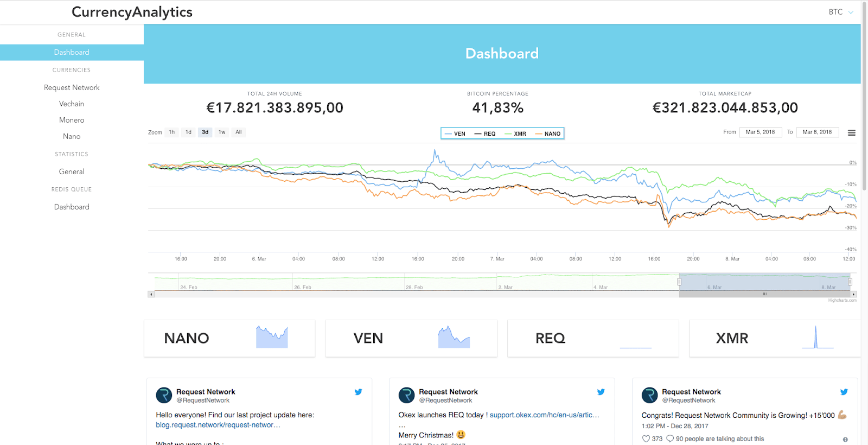Screen dimensions: 868x445
Task: Toggle VEN series in chart legend
Action: pyautogui.click(x=455, y=133)
